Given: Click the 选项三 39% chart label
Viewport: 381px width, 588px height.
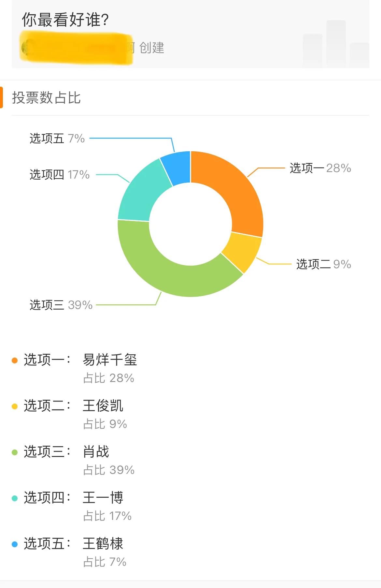Looking at the screenshot, I should point(61,305).
